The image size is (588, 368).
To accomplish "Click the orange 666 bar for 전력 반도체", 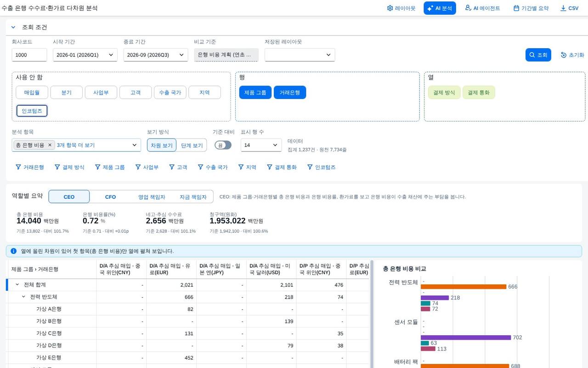I will click(x=464, y=287).
